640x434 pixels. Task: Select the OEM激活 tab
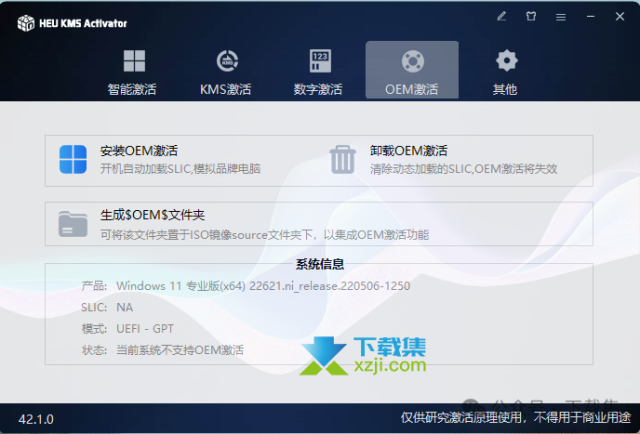412,70
